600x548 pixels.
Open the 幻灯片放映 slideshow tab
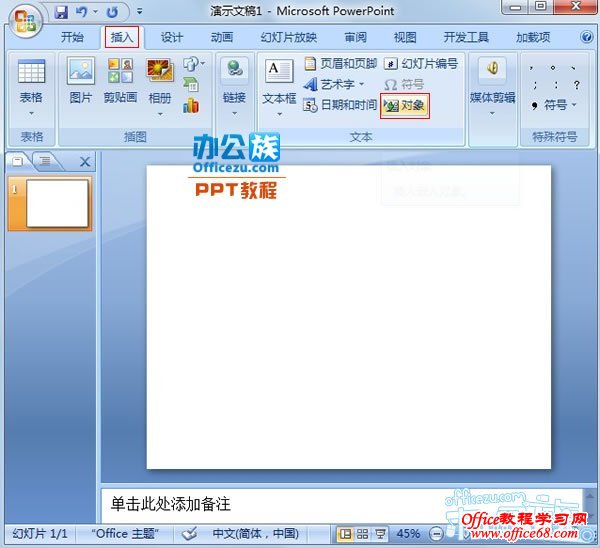click(x=289, y=38)
